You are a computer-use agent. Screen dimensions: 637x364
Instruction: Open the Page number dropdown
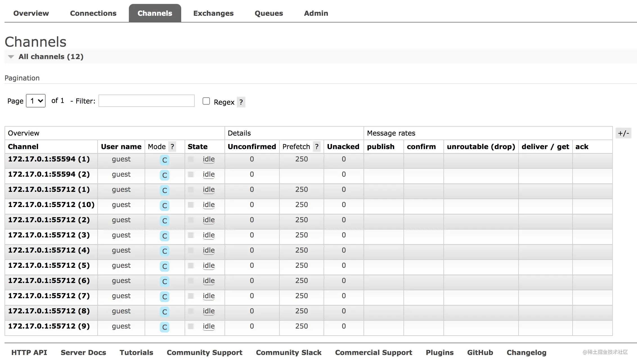[x=36, y=101]
